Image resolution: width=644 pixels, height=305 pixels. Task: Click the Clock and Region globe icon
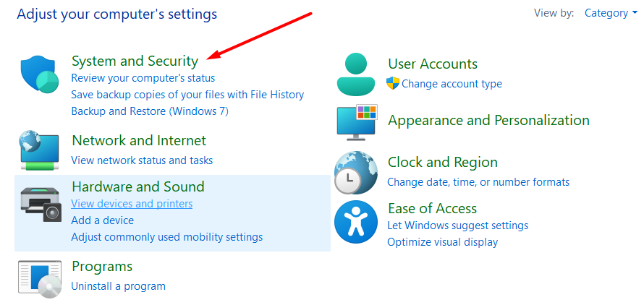(x=356, y=172)
